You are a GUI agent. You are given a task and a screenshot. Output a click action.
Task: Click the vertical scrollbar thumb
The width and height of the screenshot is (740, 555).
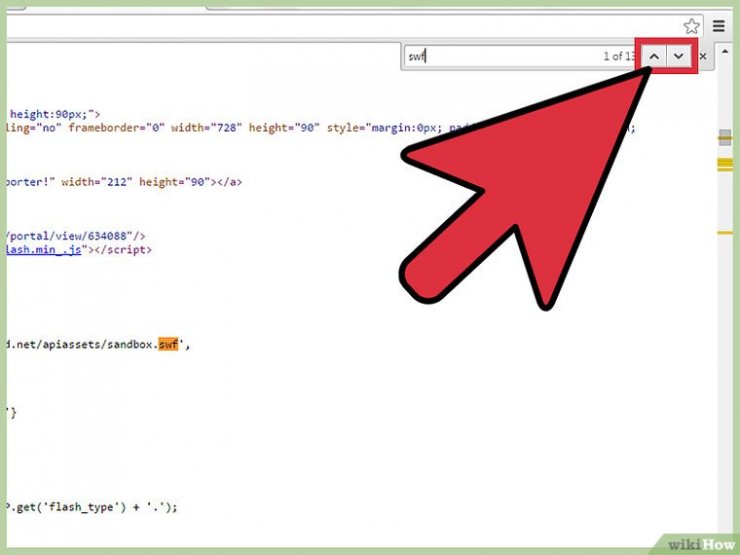725,138
